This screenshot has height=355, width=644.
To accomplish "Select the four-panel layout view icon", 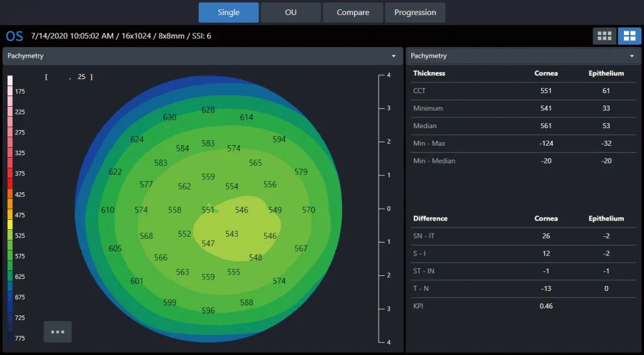I will (630, 36).
